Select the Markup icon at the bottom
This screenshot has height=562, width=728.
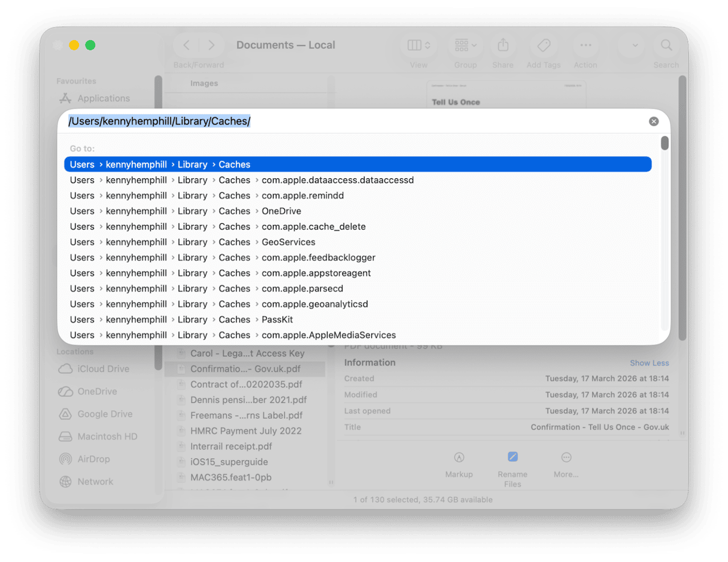point(459,457)
